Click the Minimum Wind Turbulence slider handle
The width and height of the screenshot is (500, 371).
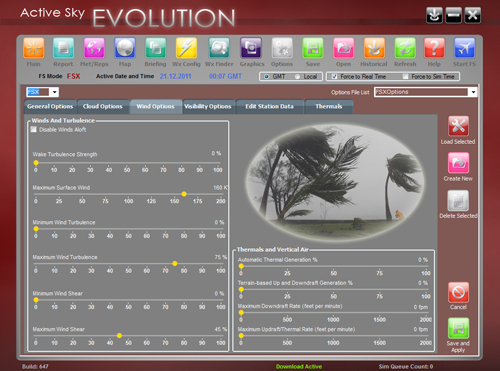(36, 229)
